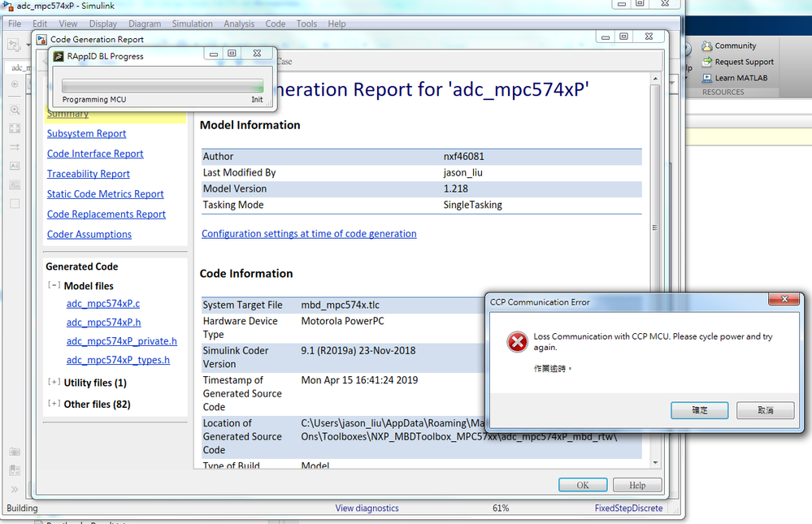Open adc_mpc574xP.h header file
Viewport: 812px width, 524px height.
(x=103, y=322)
